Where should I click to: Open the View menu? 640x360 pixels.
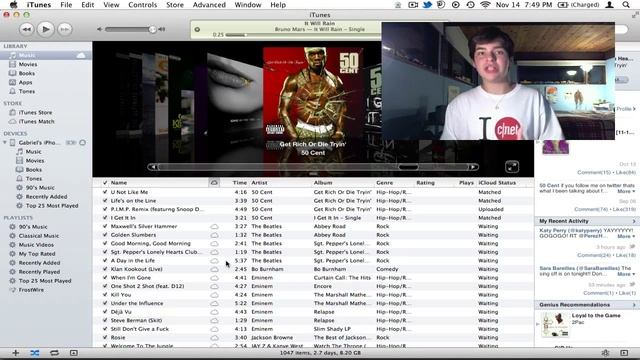pos(111,5)
